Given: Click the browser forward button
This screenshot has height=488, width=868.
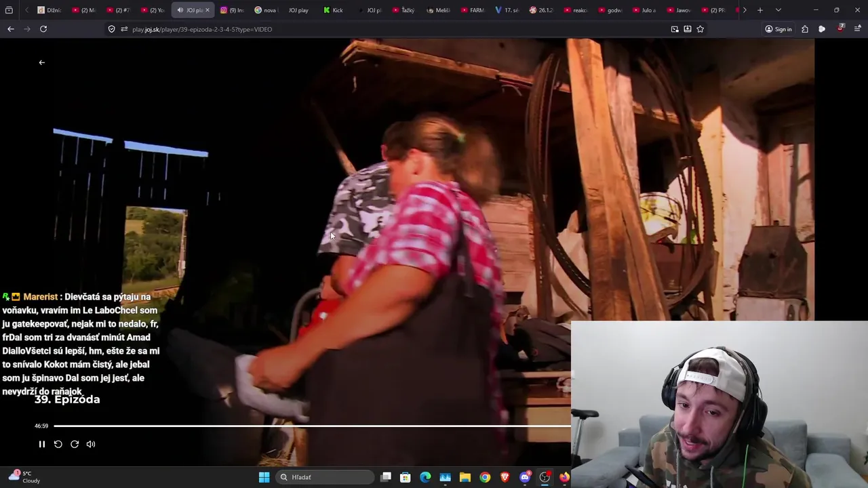Looking at the screenshot, I should 27,29.
